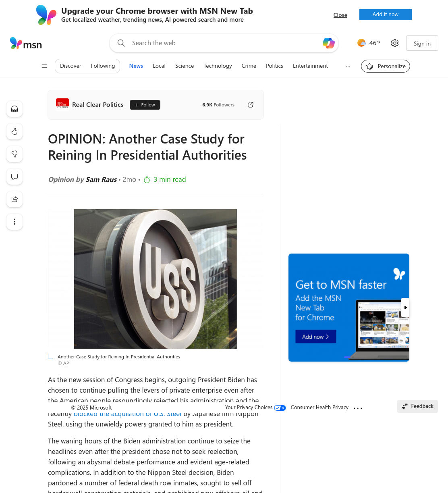Expand footer more links ellipsis
This screenshot has width=448, height=493.
pyautogui.click(x=358, y=408)
